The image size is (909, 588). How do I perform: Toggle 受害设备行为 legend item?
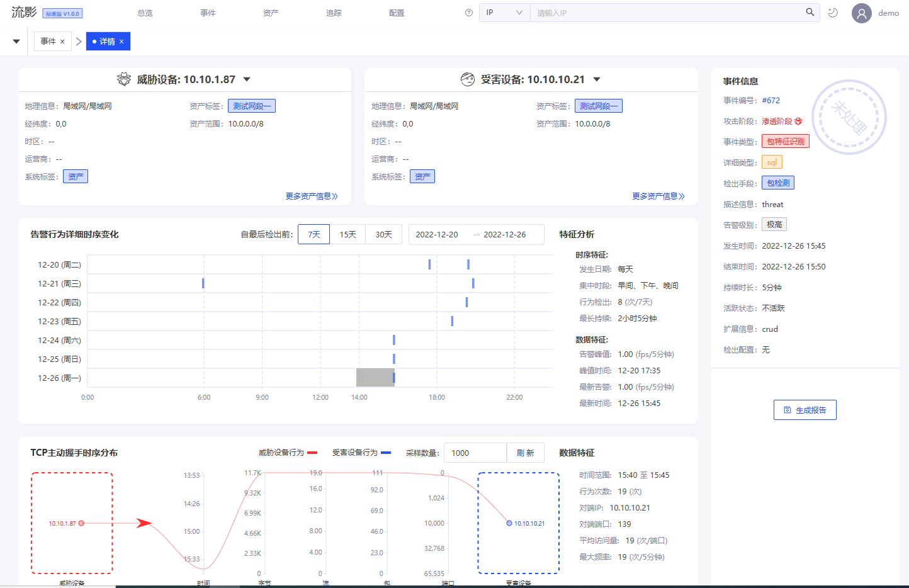361,453
